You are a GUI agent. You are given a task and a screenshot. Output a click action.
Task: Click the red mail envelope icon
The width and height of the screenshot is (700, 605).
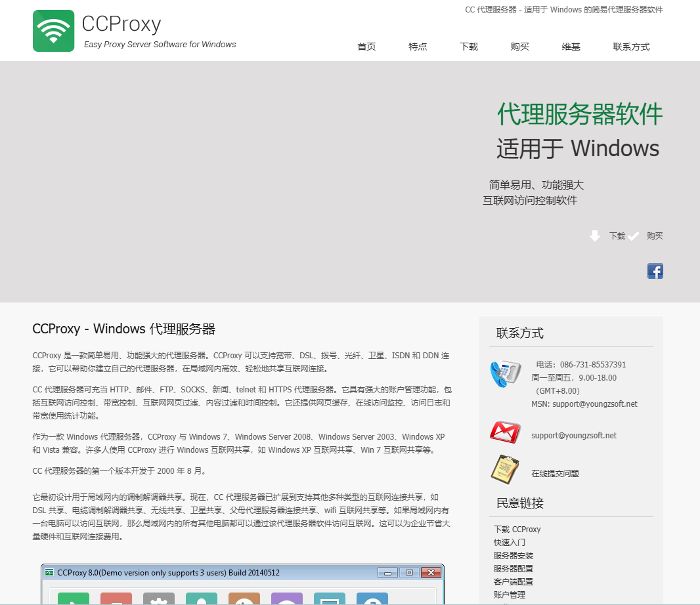pyautogui.click(x=505, y=432)
